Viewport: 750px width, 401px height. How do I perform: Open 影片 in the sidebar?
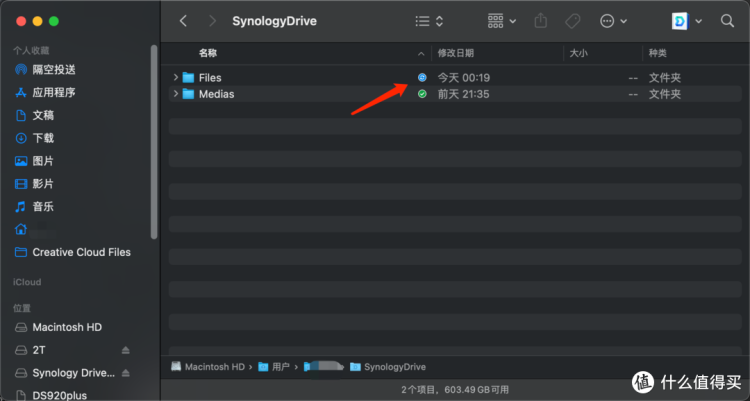click(x=43, y=184)
